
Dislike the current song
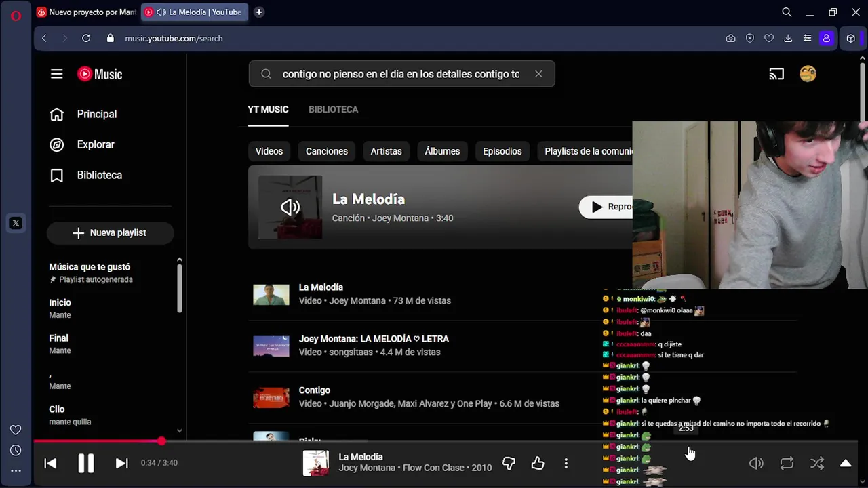509,463
